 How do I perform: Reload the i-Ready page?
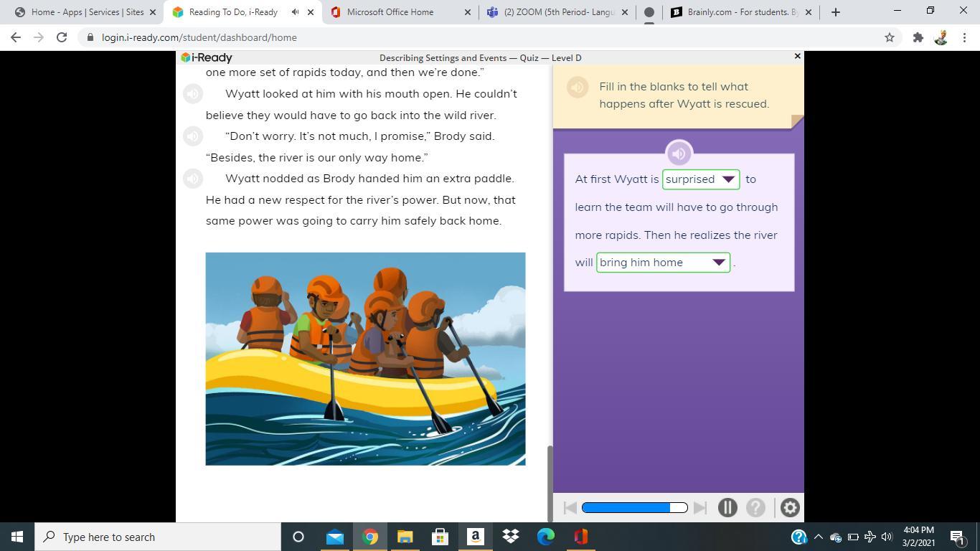click(62, 37)
